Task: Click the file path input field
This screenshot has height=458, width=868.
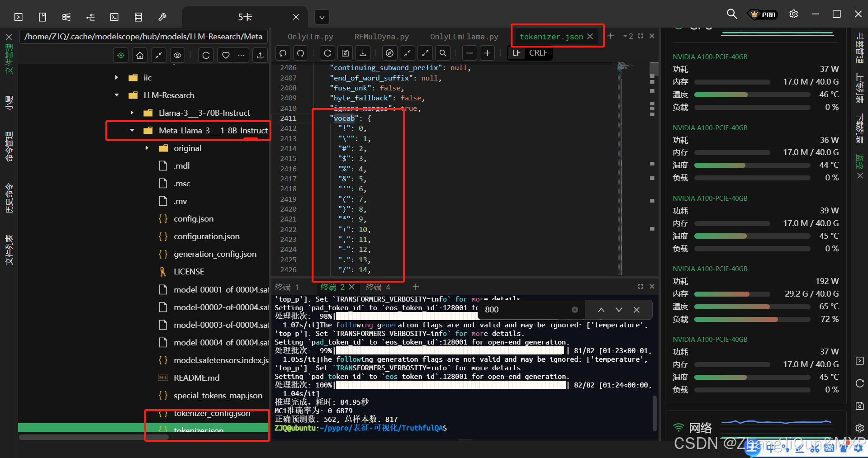Action: point(143,37)
